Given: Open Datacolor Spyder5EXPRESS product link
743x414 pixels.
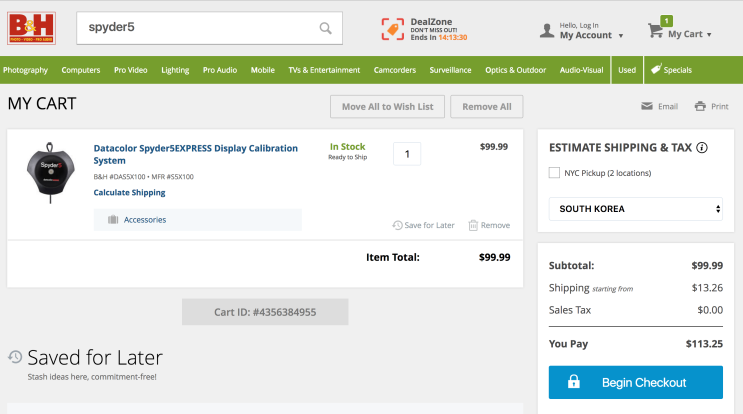Looking at the screenshot, I should coord(196,154).
